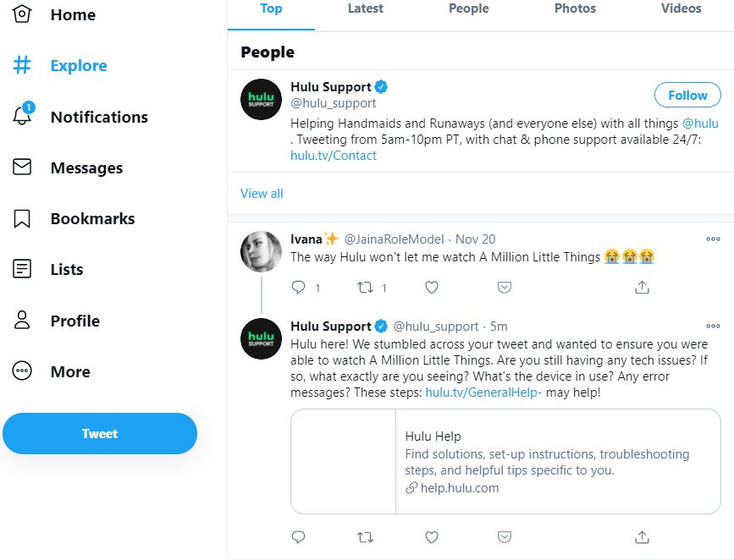This screenshot has width=734, height=560.
Task: Reply to Ivana's tweet
Action: [x=298, y=288]
